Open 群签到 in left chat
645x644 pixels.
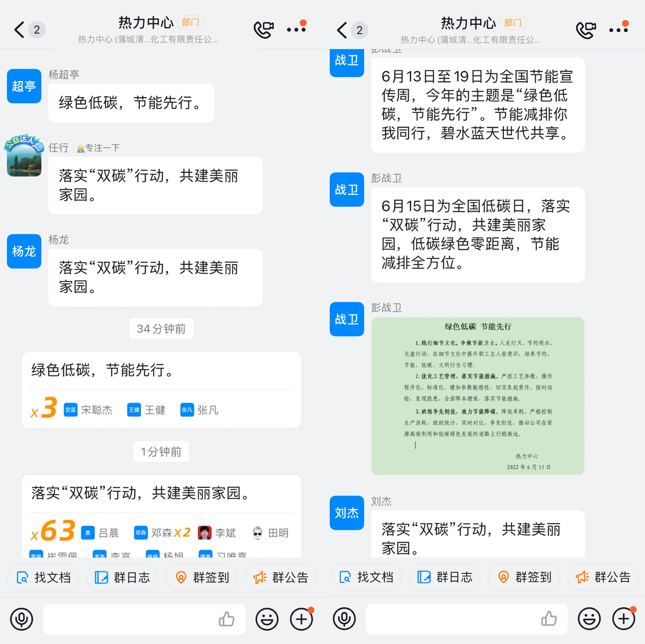(x=202, y=577)
